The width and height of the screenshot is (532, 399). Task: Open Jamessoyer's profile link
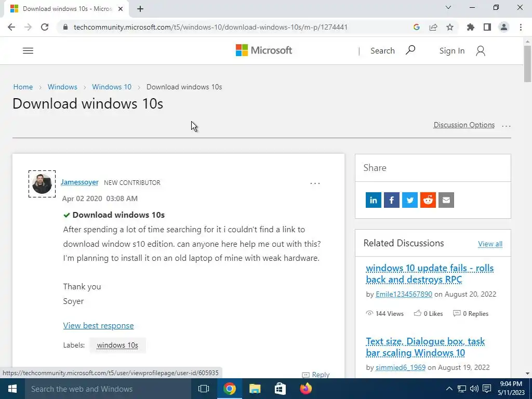[79, 182]
